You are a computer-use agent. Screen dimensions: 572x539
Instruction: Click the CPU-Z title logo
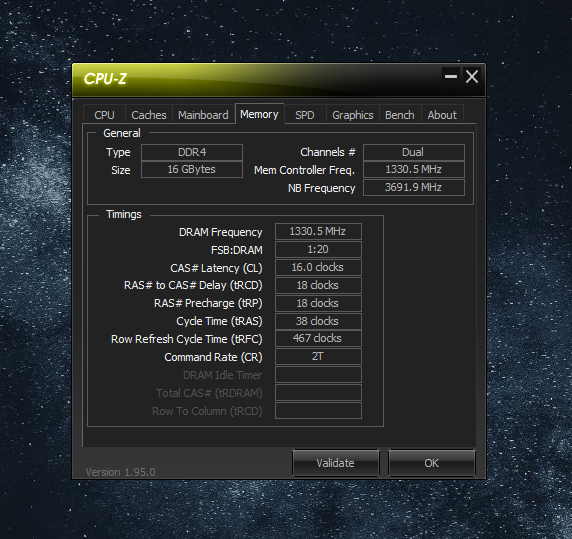click(105, 79)
